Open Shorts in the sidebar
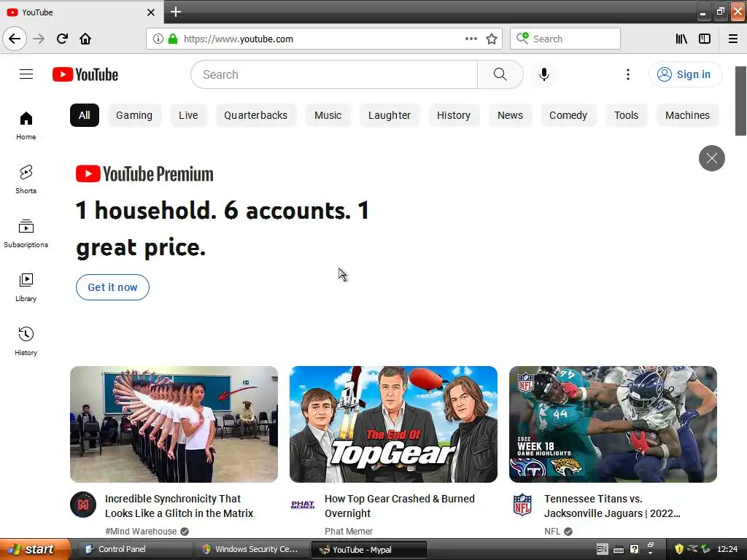747x560 pixels. point(26,179)
